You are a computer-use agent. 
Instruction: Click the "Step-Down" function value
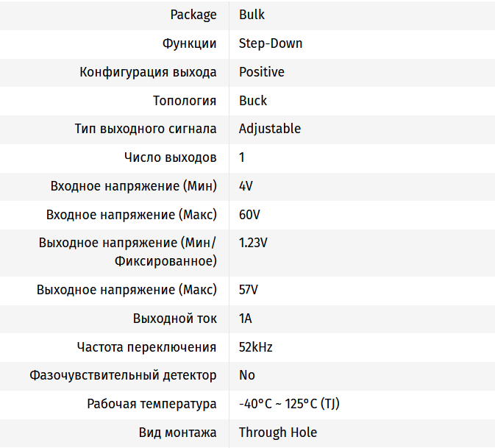tap(271, 43)
